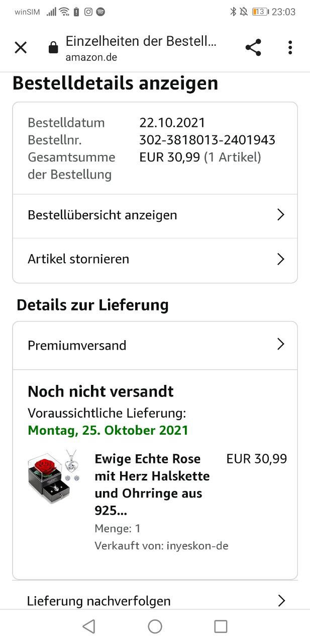Tap the rose gift box product thumbnail

click(54, 476)
